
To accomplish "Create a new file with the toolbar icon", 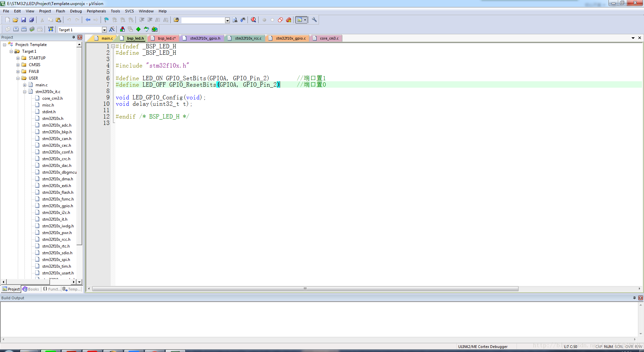I will click(7, 20).
